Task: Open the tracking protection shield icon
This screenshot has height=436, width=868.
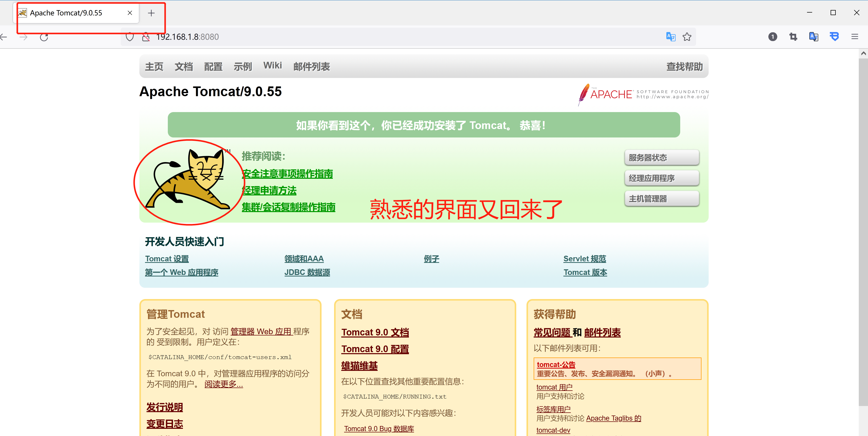Action: [x=130, y=37]
